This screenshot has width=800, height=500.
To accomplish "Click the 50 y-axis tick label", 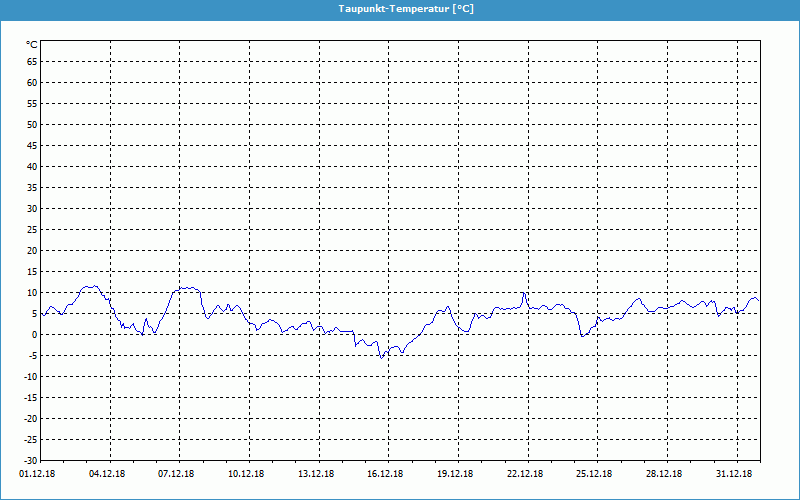I will 31,124.
